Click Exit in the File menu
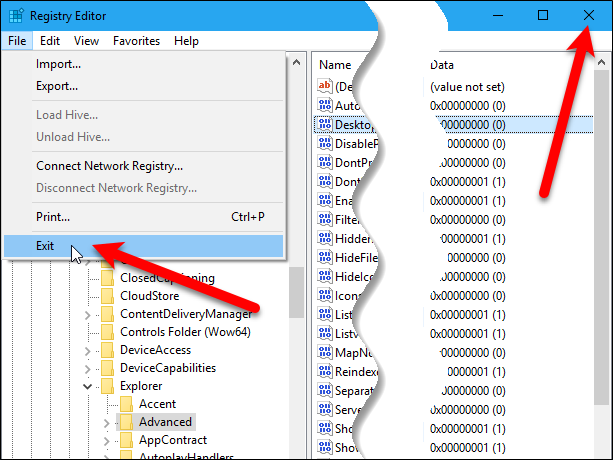Screen dimensions: 613x460 143,246
